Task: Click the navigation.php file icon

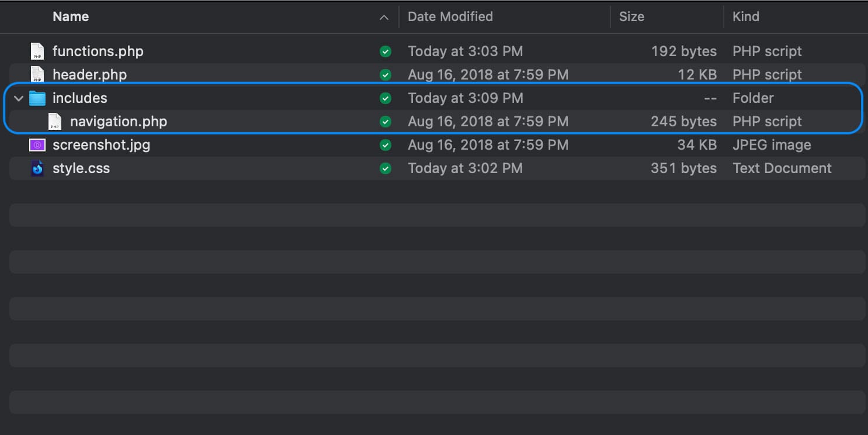Action: pyautogui.click(x=55, y=122)
